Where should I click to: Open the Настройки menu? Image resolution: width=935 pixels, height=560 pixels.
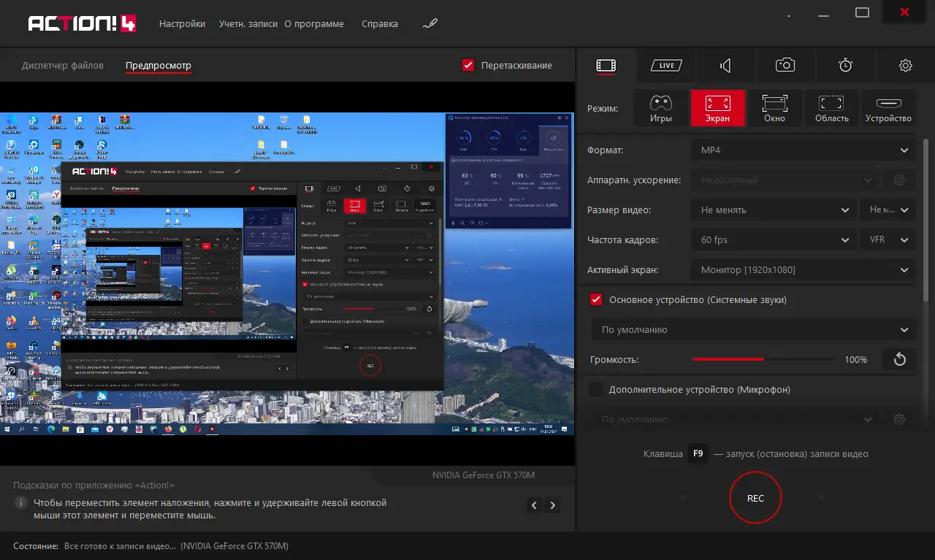(182, 24)
